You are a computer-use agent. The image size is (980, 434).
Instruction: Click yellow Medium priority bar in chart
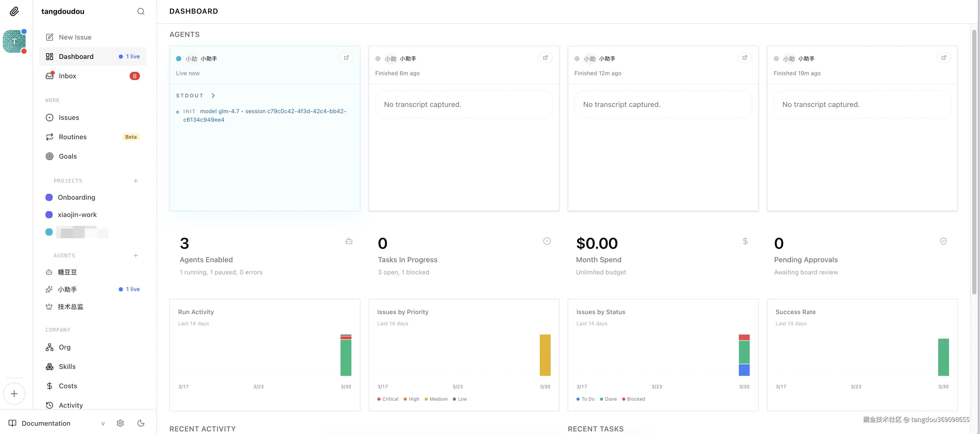point(545,355)
